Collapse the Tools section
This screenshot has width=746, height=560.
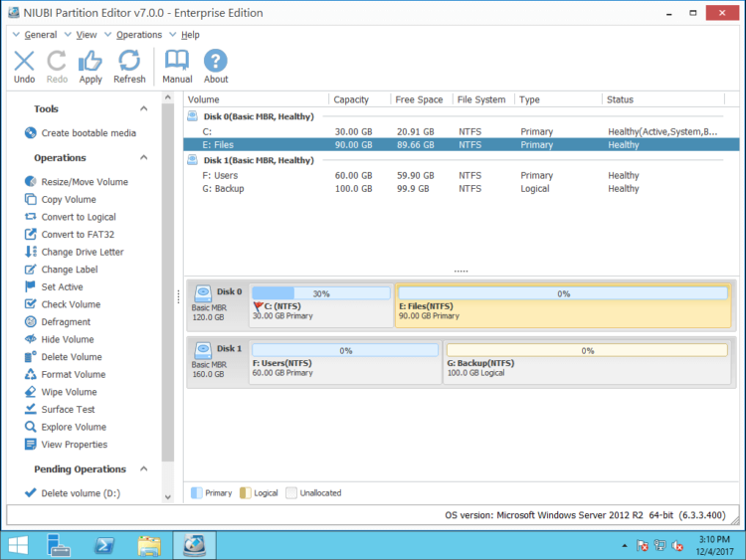[x=143, y=108]
